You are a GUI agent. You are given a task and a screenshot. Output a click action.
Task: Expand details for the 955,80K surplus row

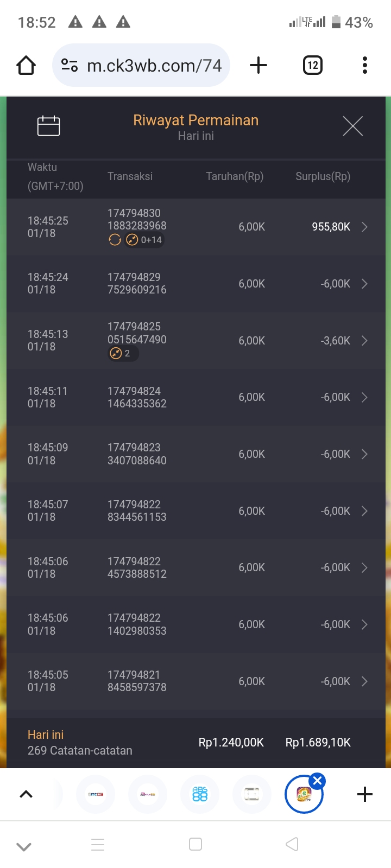pos(364,227)
